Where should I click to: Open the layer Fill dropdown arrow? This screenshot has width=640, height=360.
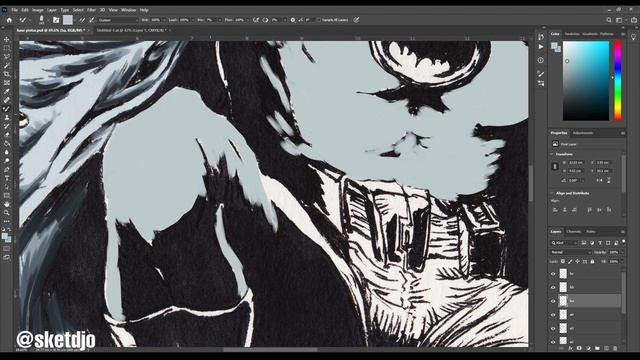[x=622, y=261]
